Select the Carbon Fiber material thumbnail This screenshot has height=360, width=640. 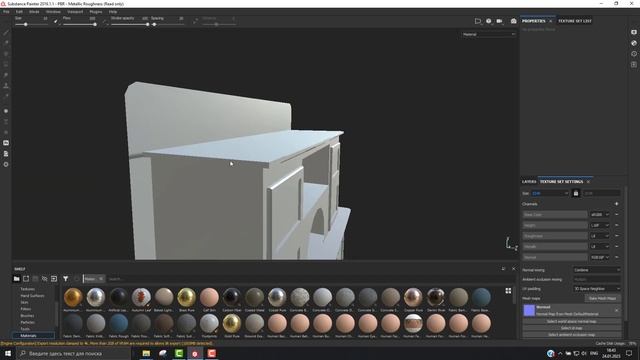tap(232, 298)
